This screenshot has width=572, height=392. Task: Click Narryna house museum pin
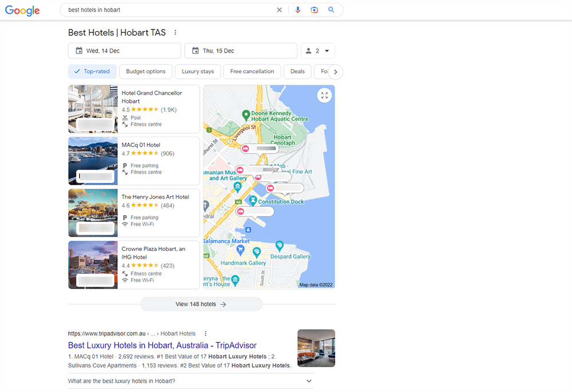pyautogui.click(x=235, y=280)
